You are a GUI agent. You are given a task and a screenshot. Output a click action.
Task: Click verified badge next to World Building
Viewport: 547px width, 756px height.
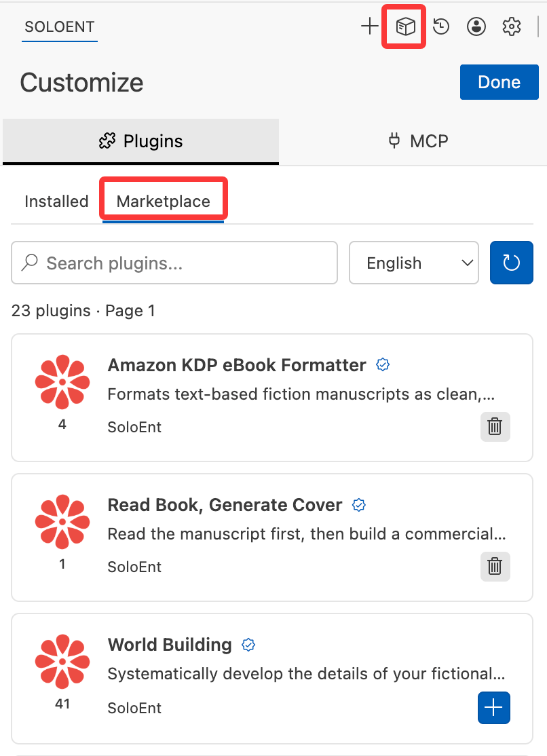click(248, 645)
